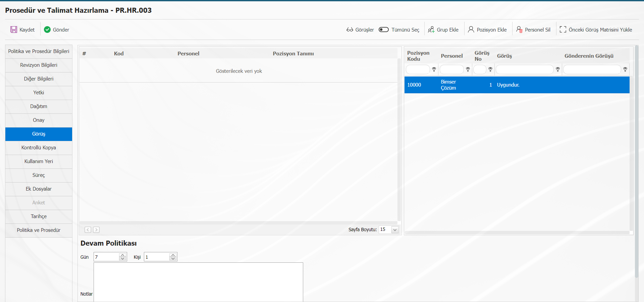Viewport: 644px width, 302px height.
Task: Open the Tarihçe tab
Action: click(39, 216)
